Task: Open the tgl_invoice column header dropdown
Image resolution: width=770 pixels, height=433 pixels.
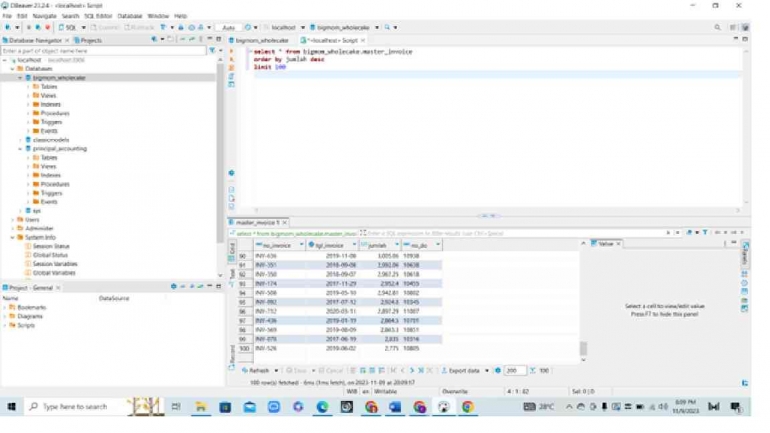Action: 354,244
